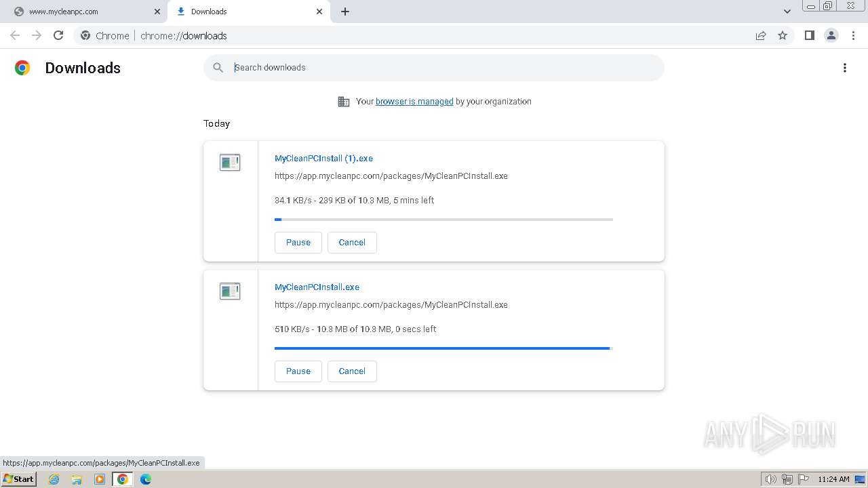Open the media player taskbar icon
868x488 pixels.
click(100, 479)
